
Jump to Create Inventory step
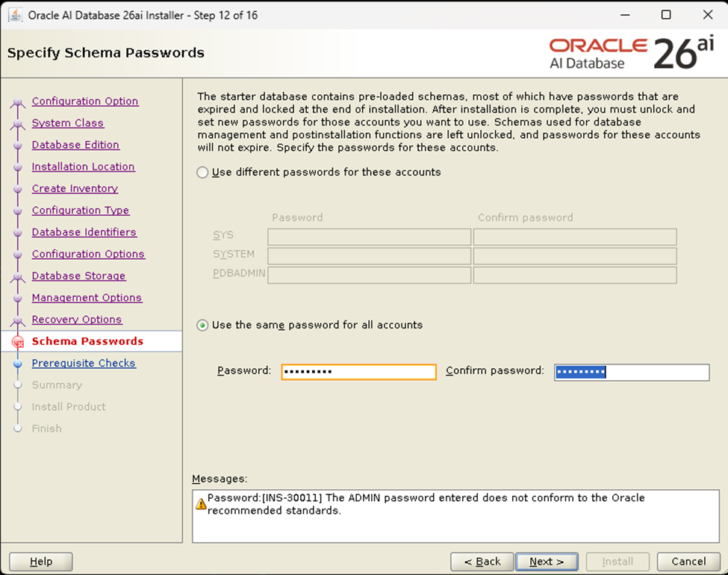(x=75, y=188)
